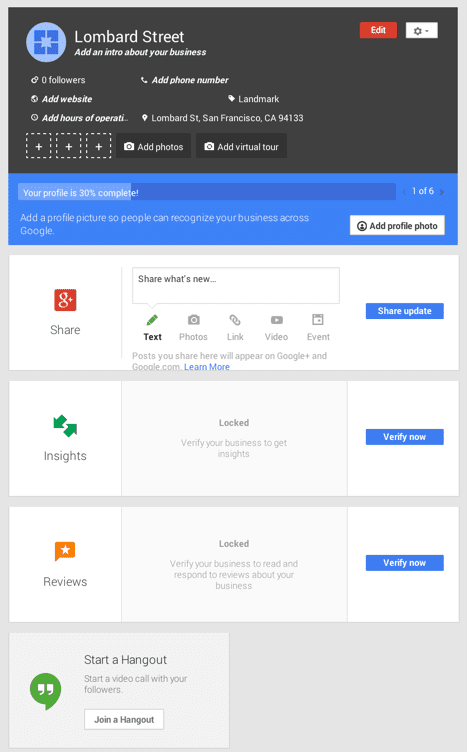The height and width of the screenshot is (752, 467).
Task: Go to next tip with right arrow
Action: pos(442,192)
